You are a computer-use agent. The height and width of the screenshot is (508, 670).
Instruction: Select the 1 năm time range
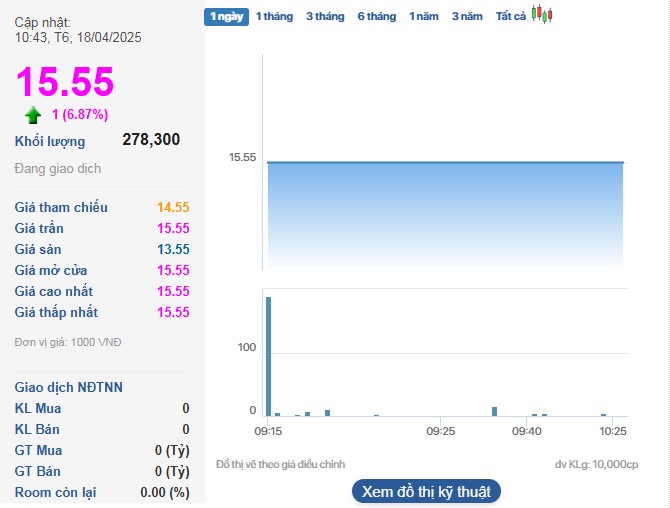tap(423, 16)
